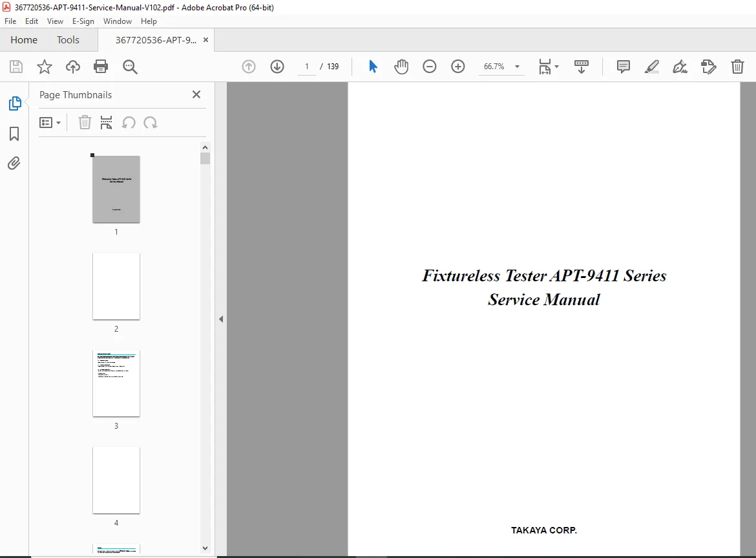The width and height of the screenshot is (756, 558).
Task: Select page 1 thumbnail
Action: [x=116, y=189]
